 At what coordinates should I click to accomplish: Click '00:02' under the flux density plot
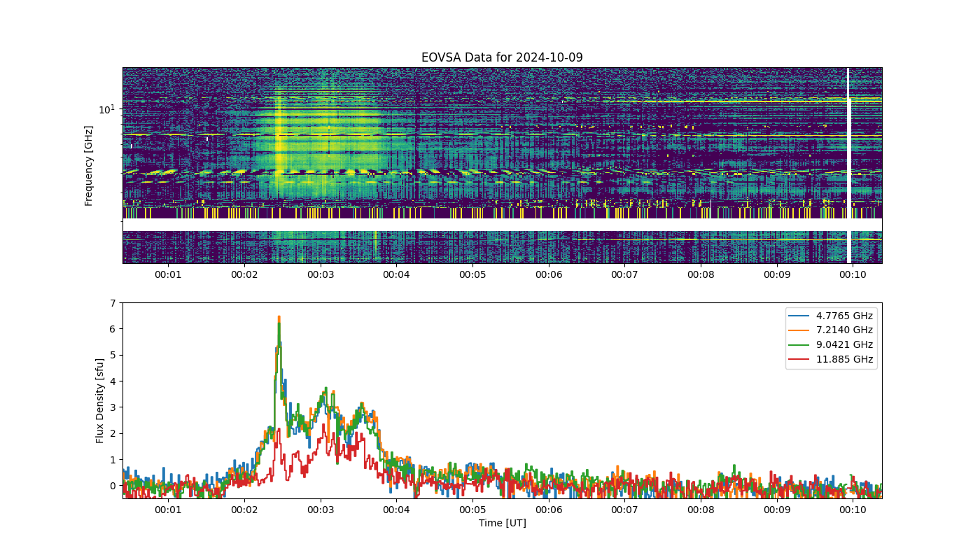coord(244,510)
